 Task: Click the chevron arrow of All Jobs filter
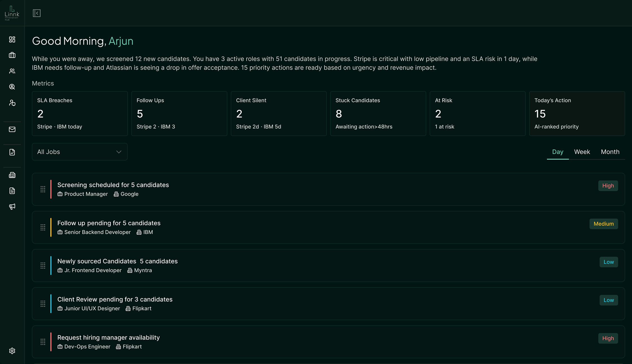point(119,152)
